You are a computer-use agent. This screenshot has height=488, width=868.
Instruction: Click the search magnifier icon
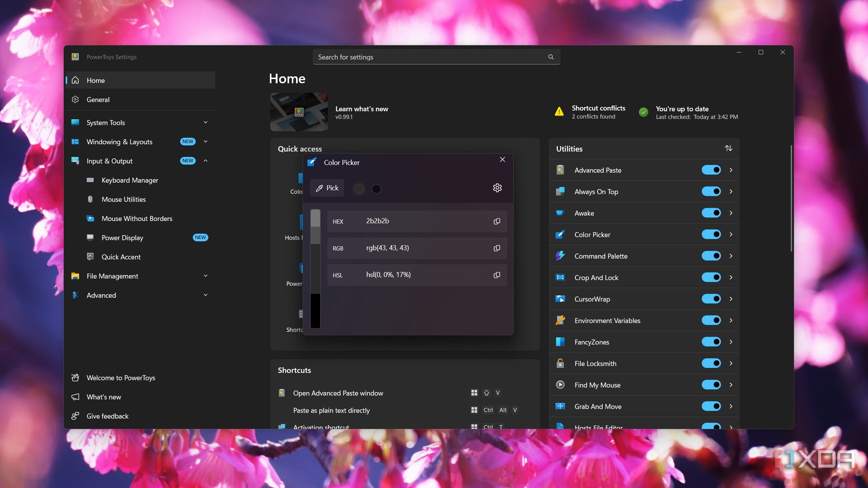click(x=551, y=57)
